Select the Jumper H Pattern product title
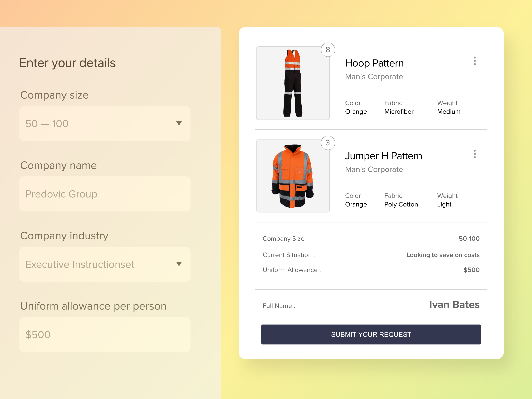 click(x=384, y=156)
